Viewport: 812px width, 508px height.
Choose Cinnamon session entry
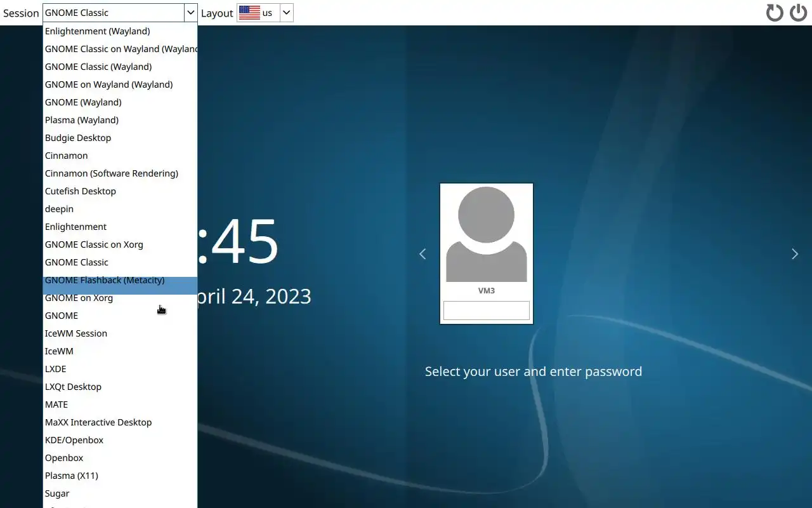(x=120, y=156)
